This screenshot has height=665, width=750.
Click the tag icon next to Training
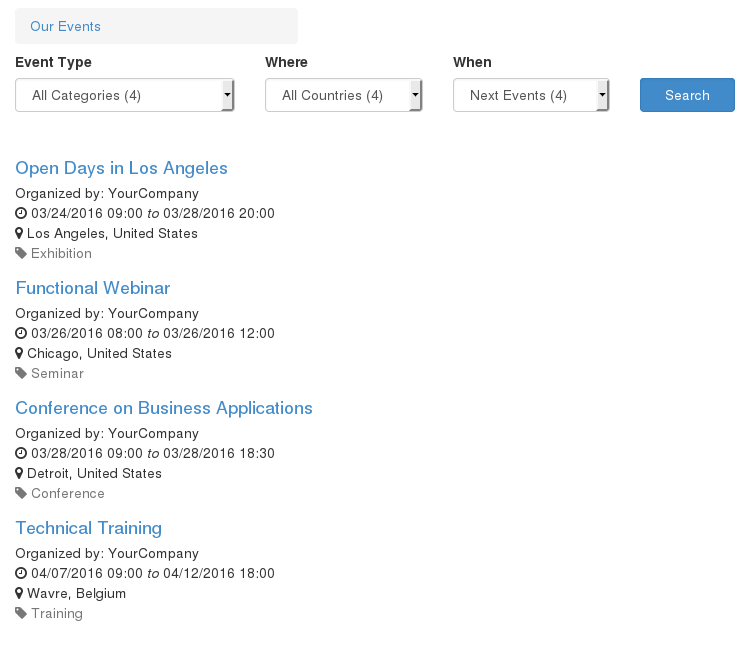(x=21, y=613)
